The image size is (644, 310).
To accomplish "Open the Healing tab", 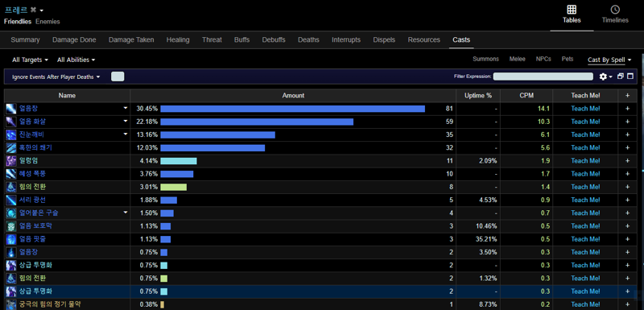I will [x=178, y=39].
